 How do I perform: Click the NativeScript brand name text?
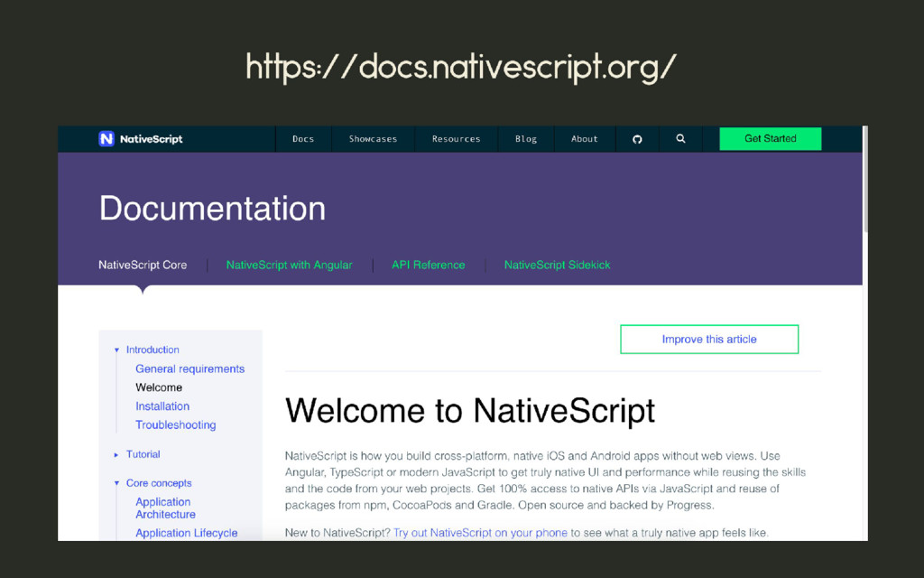pos(152,139)
